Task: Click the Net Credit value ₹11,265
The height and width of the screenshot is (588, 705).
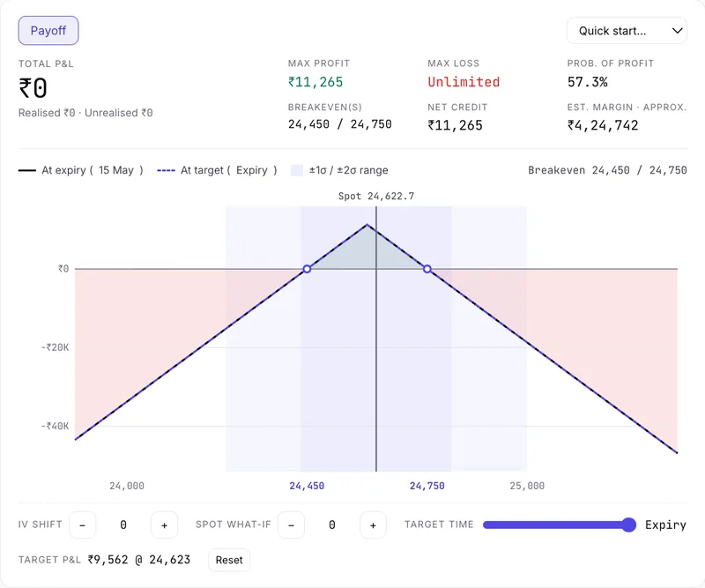Action: [x=455, y=125]
